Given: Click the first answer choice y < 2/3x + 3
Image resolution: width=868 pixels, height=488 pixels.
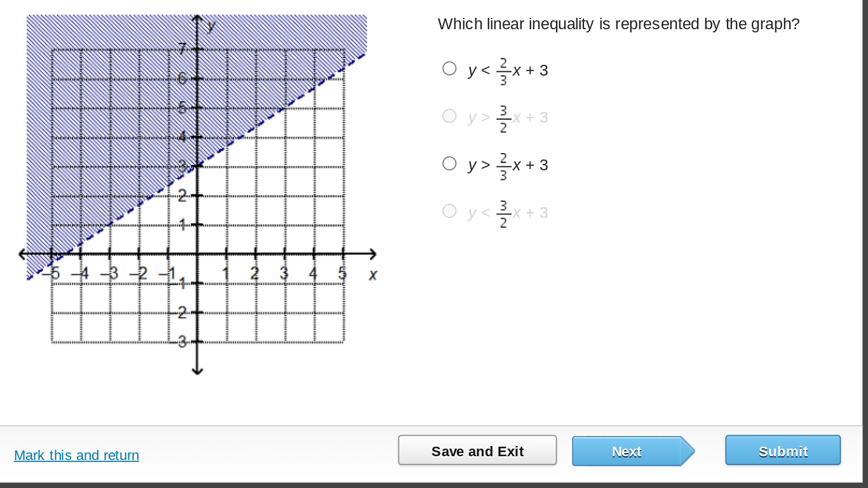Looking at the screenshot, I should (x=506, y=69).
